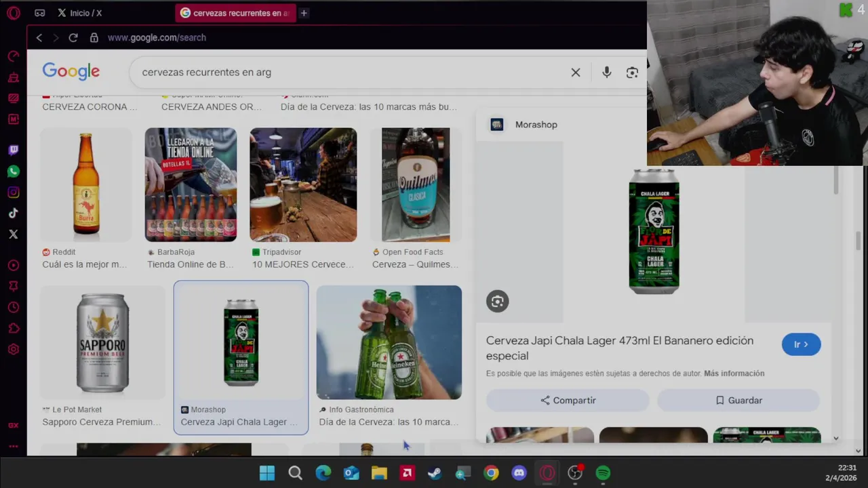Clear the Google search box with X
This screenshot has height=488, width=868.
point(576,73)
